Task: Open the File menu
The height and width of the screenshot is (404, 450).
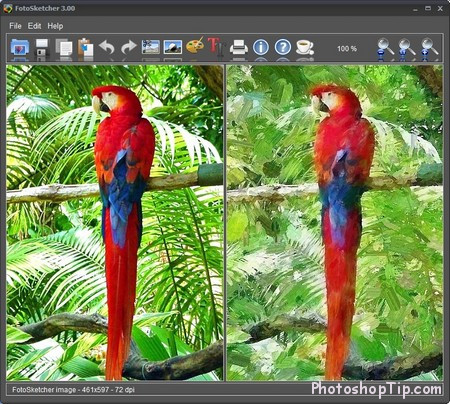Action: pos(15,26)
